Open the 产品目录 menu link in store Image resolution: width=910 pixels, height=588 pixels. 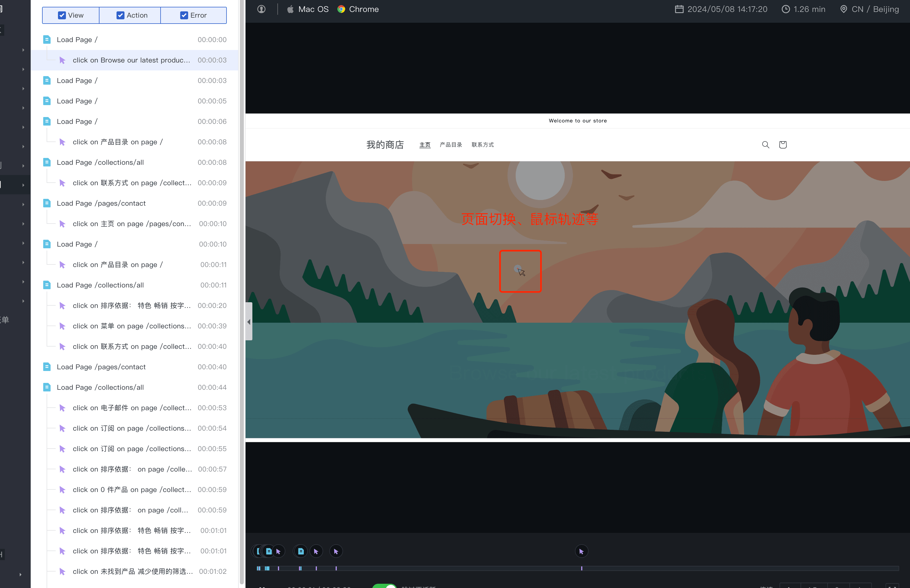tap(451, 145)
